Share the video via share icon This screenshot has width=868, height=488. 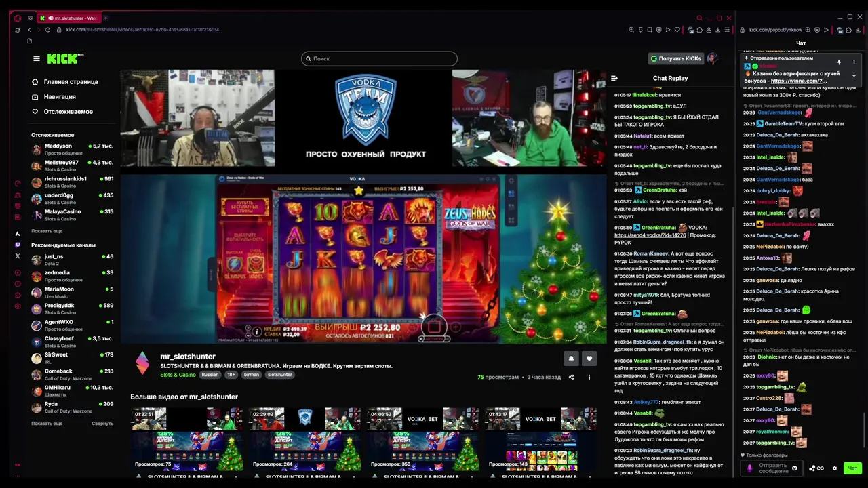click(571, 378)
